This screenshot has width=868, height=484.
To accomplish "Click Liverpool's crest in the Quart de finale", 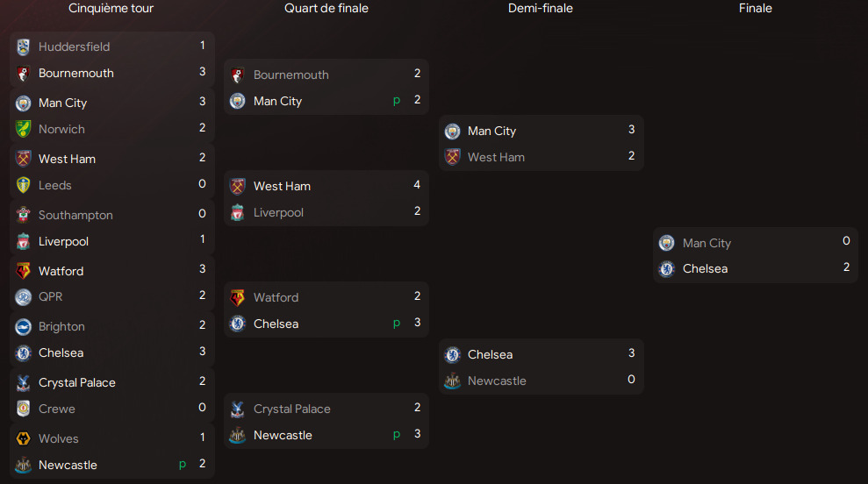I will [238, 212].
